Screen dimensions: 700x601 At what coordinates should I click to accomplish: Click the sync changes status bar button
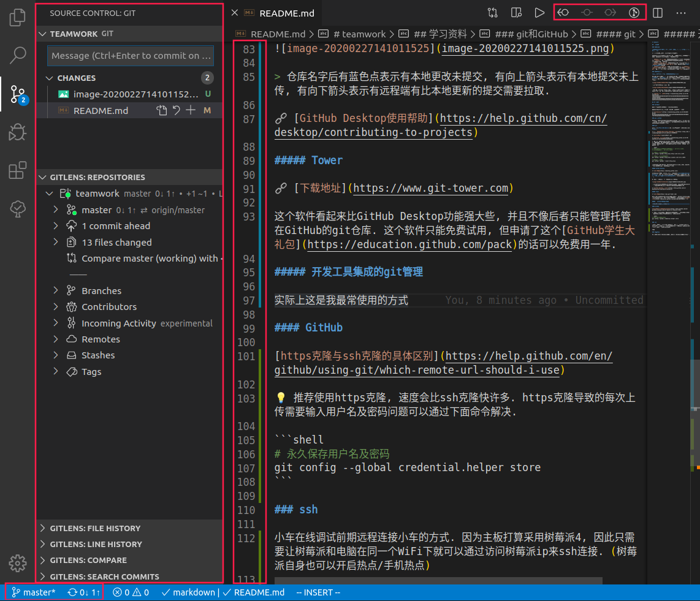coord(84,592)
